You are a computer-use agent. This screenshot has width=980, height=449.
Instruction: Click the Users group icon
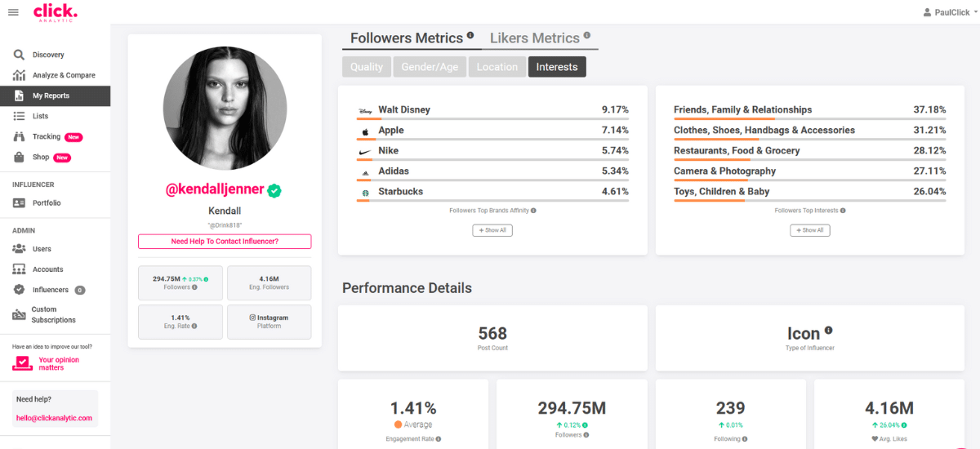pos(19,249)
